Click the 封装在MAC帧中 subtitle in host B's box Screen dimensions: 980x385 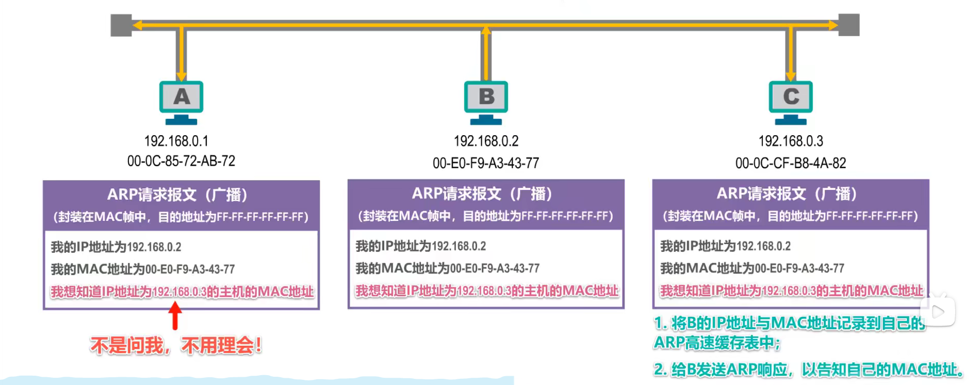pos(486,216)
